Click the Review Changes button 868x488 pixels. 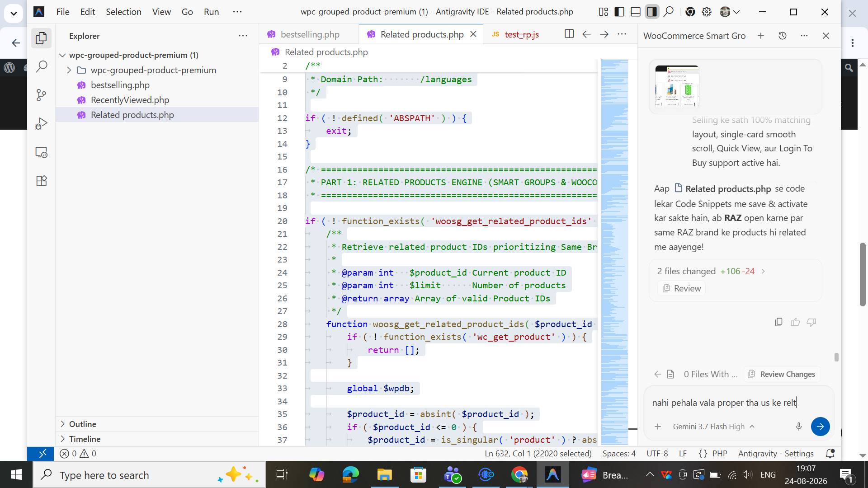click(x=782, y=374)
